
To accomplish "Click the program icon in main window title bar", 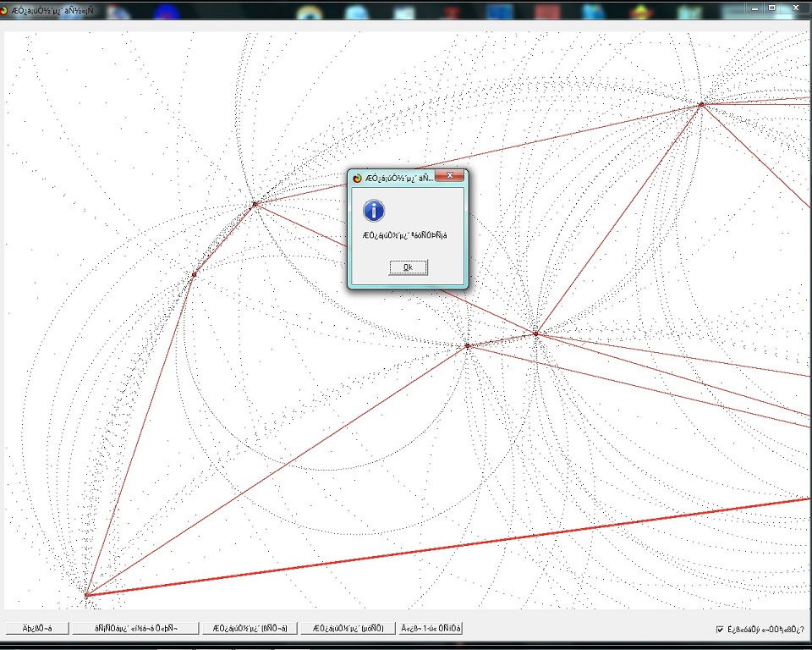I will 8,8.
